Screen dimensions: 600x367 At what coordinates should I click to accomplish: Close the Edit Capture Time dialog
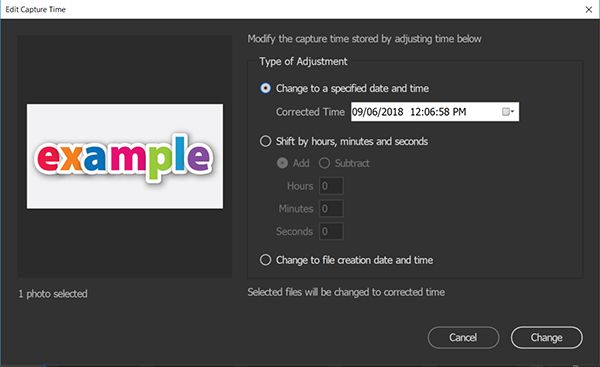tap(589, 10)
